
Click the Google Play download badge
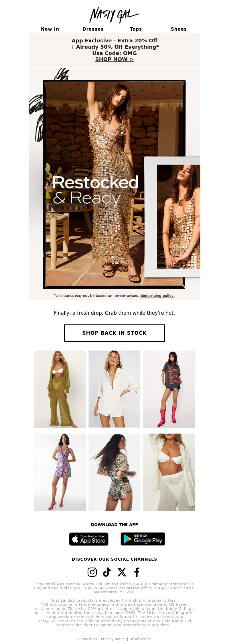(143, 539)
